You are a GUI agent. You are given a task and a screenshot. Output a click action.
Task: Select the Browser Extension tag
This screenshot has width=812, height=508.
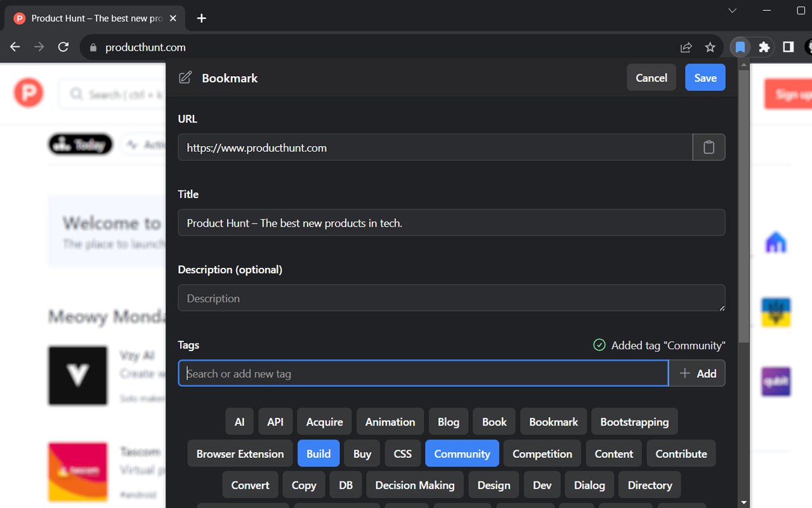click(240, 453)
